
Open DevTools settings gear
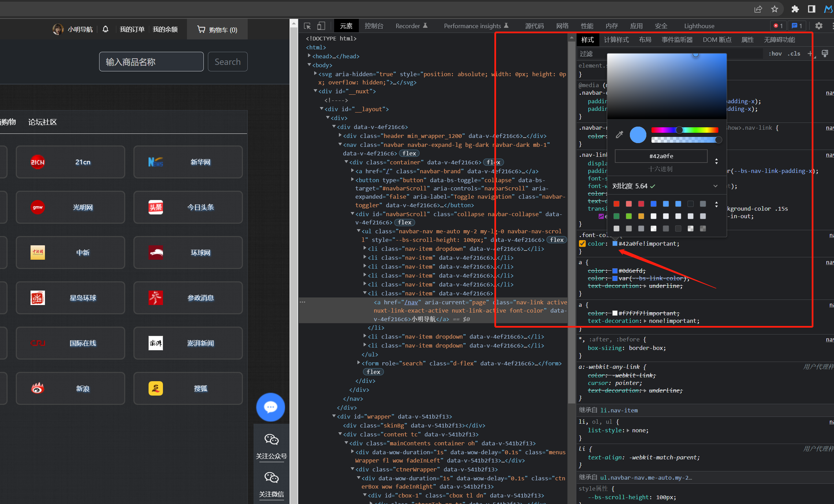click(819, 26)
